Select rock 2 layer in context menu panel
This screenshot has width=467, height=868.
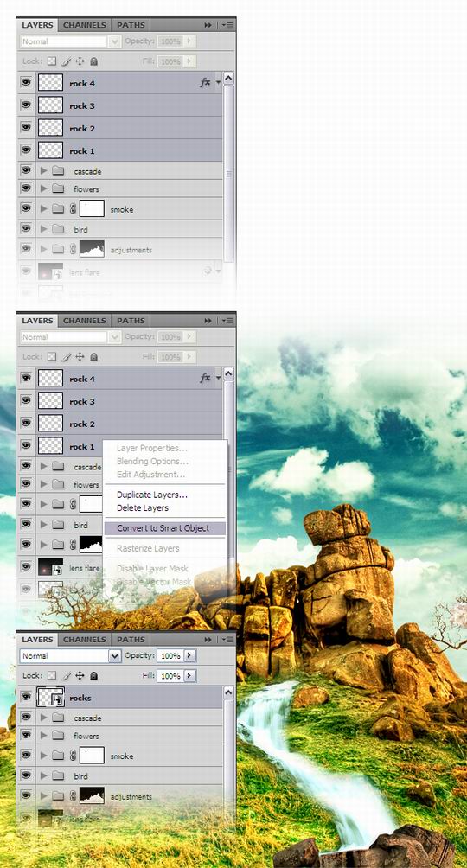(x=119, y=424)
